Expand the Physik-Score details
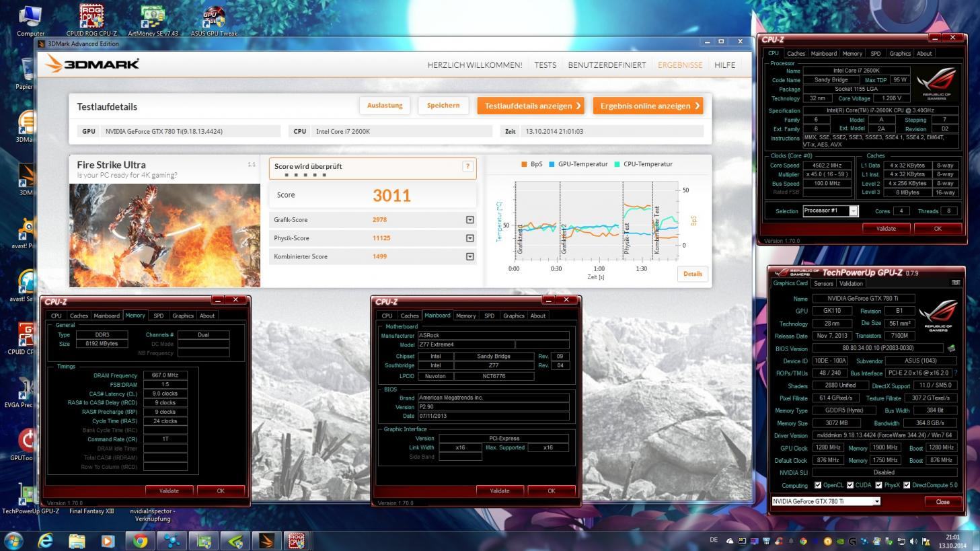This screenshot has height=551, width=980. point(469,238)
